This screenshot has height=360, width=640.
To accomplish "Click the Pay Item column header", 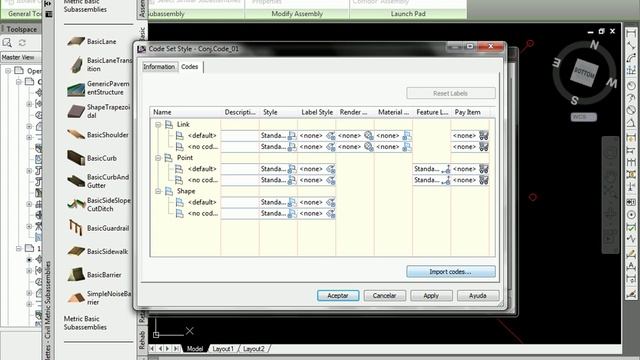I will (x=469, y=112).
